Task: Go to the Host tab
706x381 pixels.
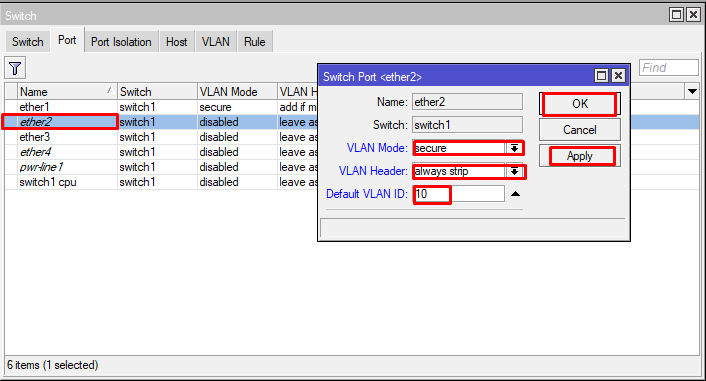Action: [x=176, y=42]
